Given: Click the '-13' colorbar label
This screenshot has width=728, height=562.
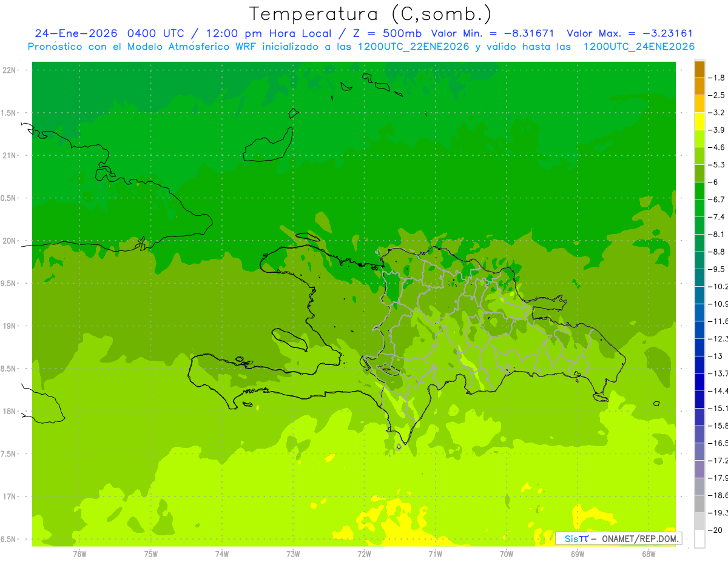Looking at the screenshot, I should [x=714, y=356].
